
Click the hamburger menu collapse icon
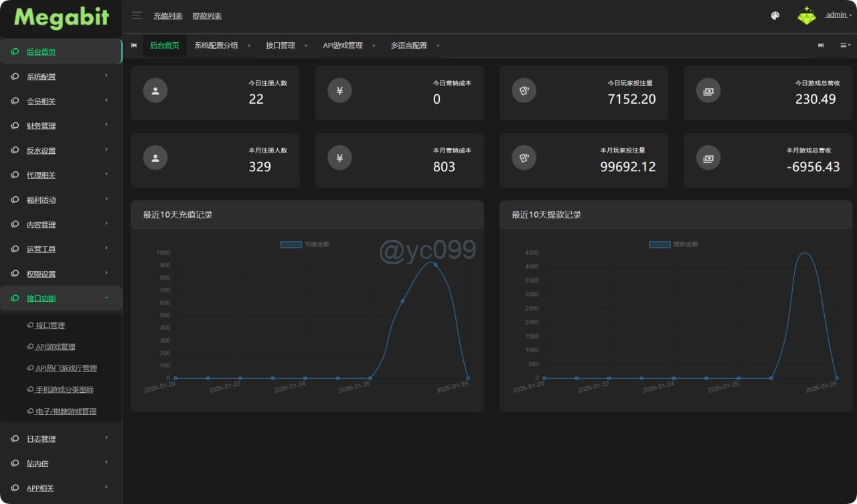[137, 15]
